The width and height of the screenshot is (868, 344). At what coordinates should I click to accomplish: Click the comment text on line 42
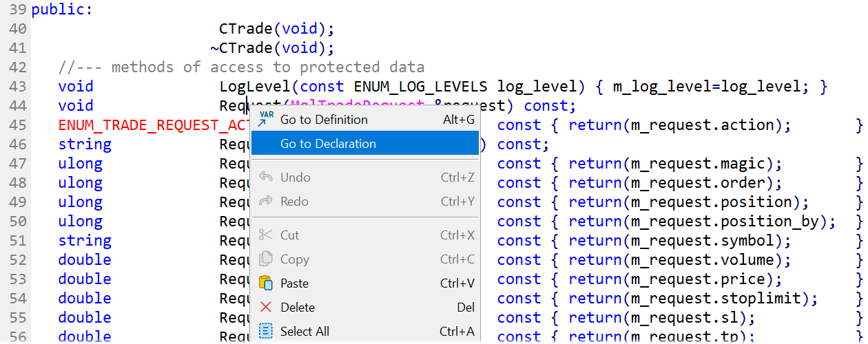click(x=241, y=67)
